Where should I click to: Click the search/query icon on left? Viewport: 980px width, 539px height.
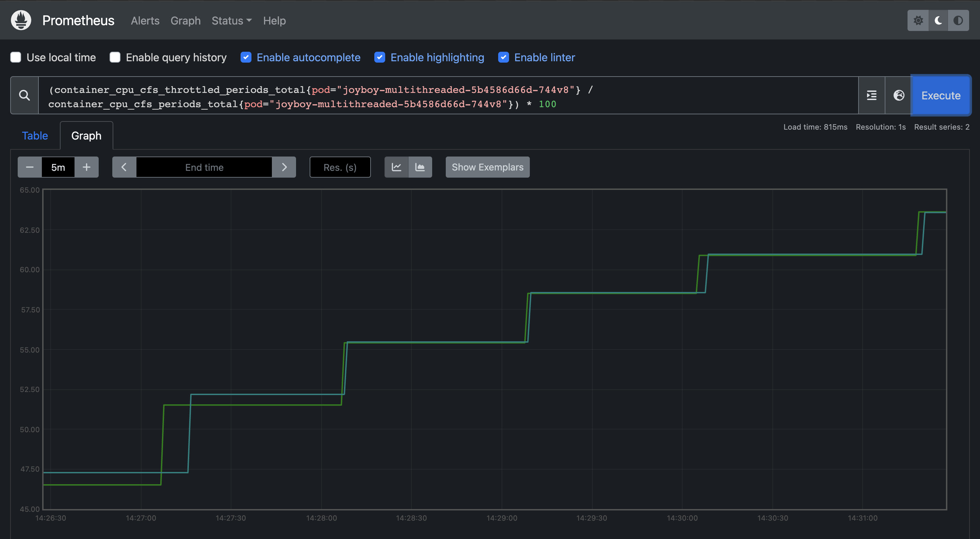click(24, 95)
